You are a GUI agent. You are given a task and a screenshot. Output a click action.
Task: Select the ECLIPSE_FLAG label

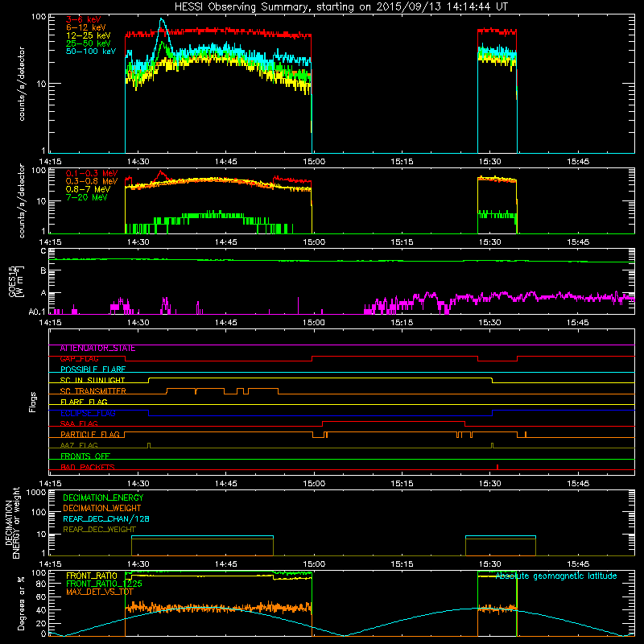[88, 413]
